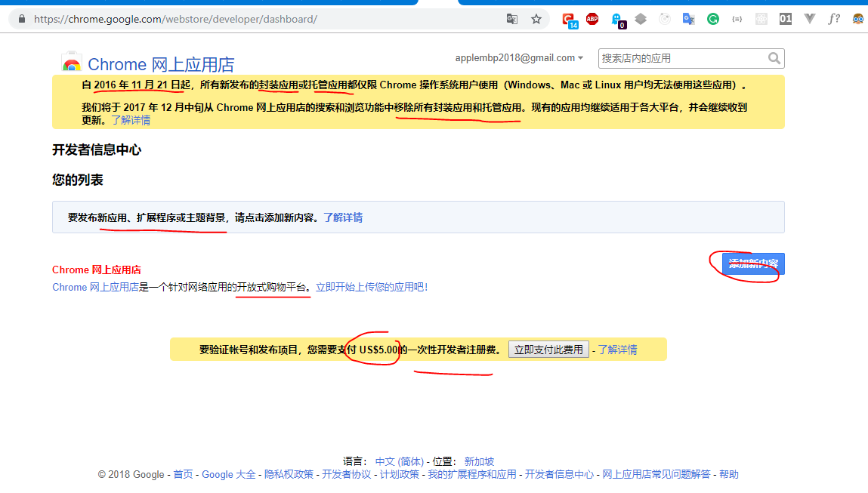The height and width of the screenshot is (493, 868).
Task: Change language via 中文 (简体) link
Action: 399,461
